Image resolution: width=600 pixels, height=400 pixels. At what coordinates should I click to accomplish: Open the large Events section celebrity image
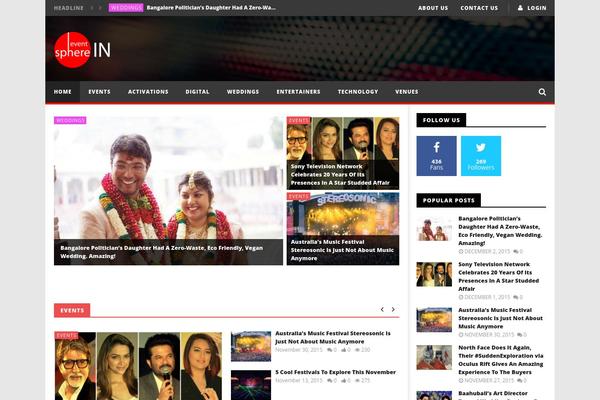pyautogui.click(x=138, y=366)
